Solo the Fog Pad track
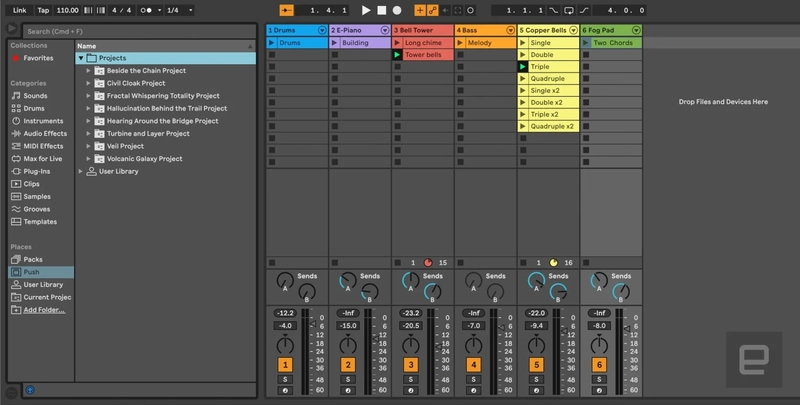The height and width of the screenshot is (405, 800). point(599,379)
